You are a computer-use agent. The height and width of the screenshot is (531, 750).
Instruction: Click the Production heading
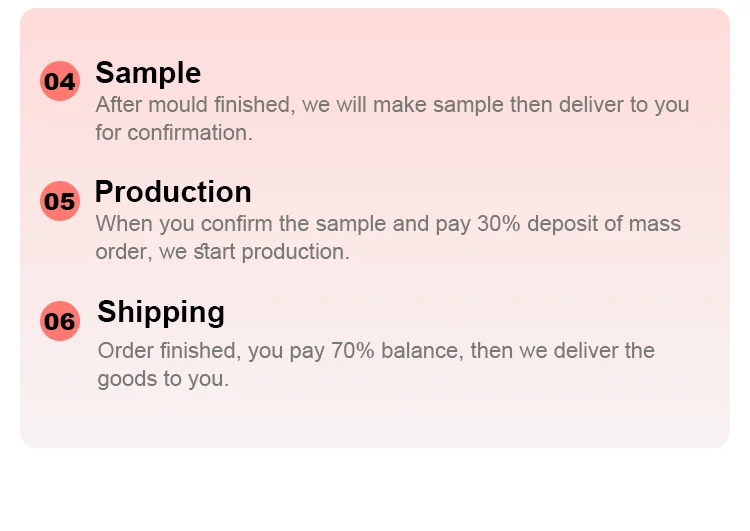tap(173, 192)
